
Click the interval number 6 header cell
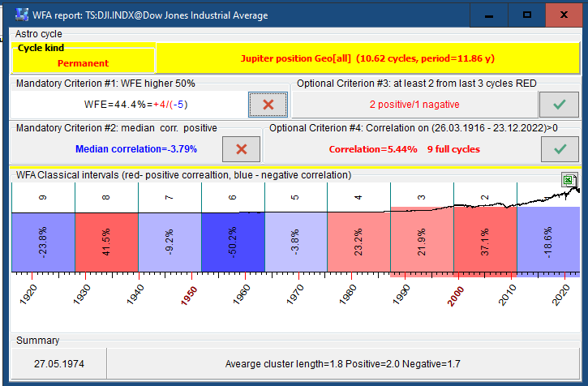click(233, 197)
